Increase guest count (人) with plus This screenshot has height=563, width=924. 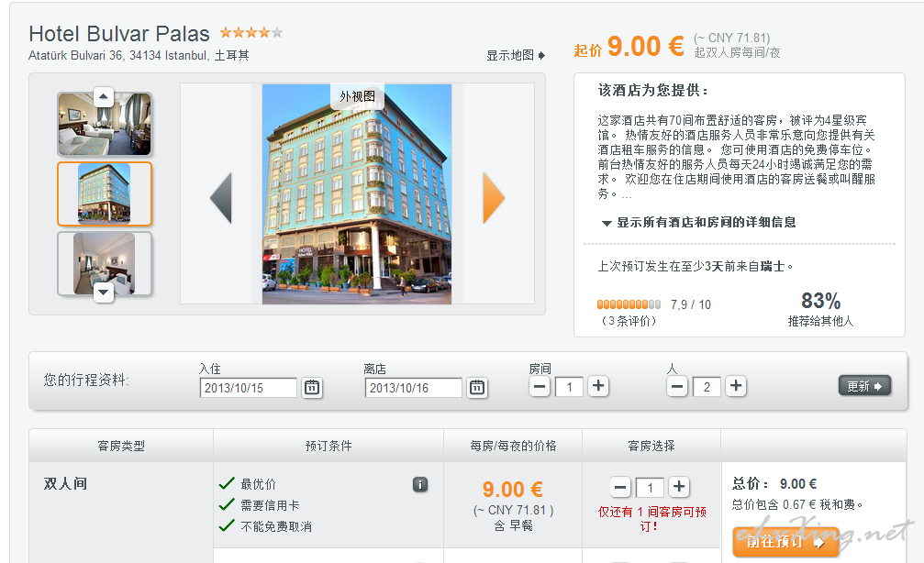736,386
